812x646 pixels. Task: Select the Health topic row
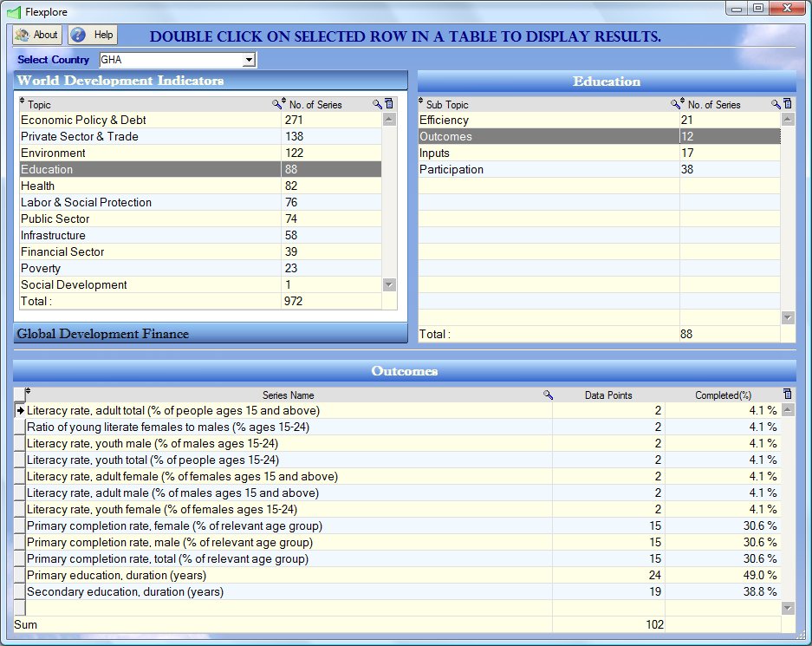tap(200, 186)
